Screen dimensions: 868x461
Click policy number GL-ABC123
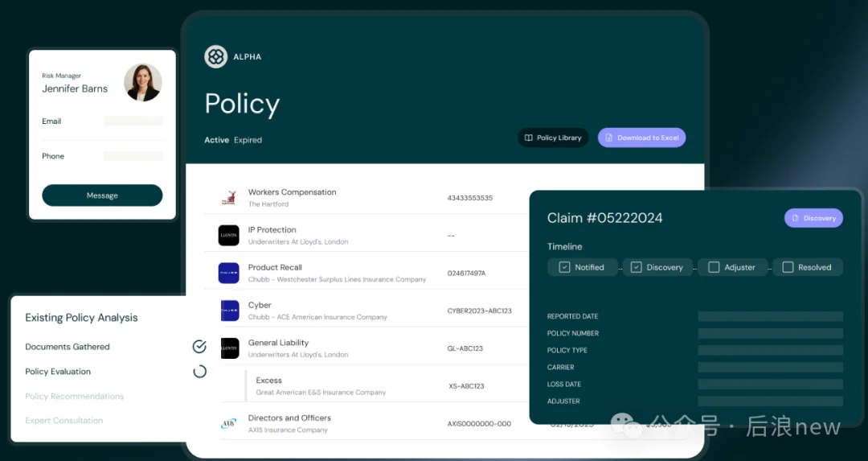coord(465,348)
